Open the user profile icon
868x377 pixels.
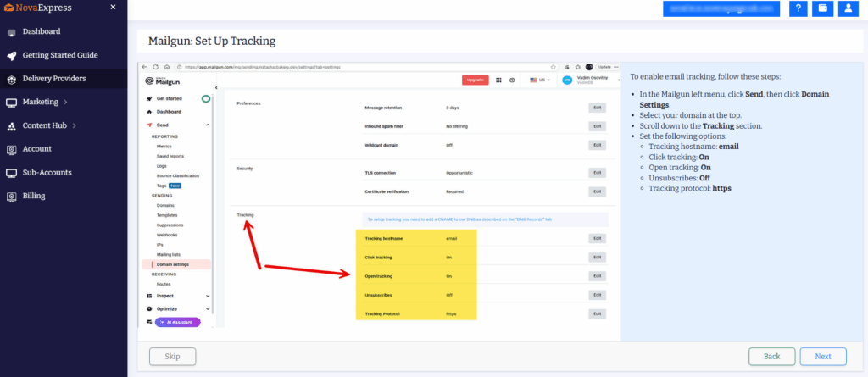[848, 8]
